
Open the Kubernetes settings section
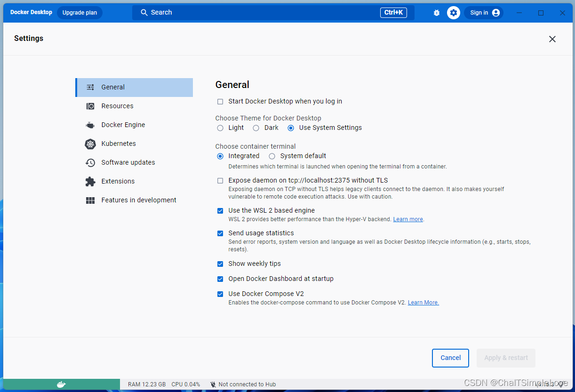(134, 144)
